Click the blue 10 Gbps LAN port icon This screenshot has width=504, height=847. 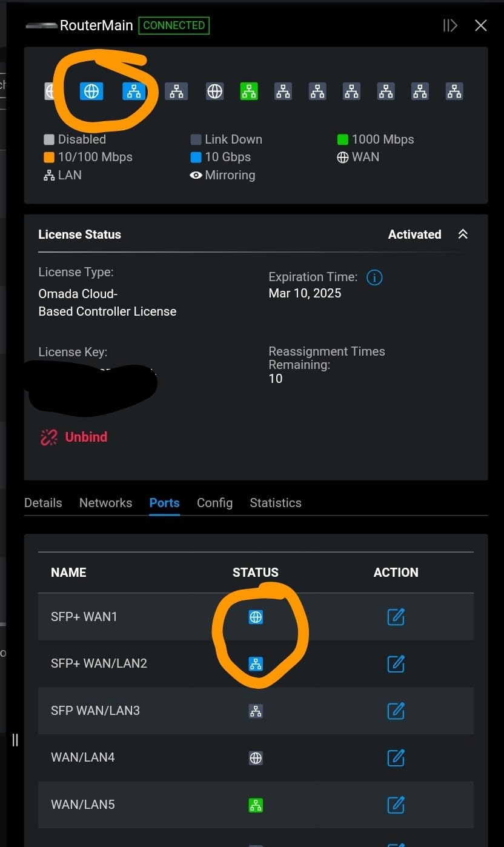pyautogui.click(x=134, y=91)
